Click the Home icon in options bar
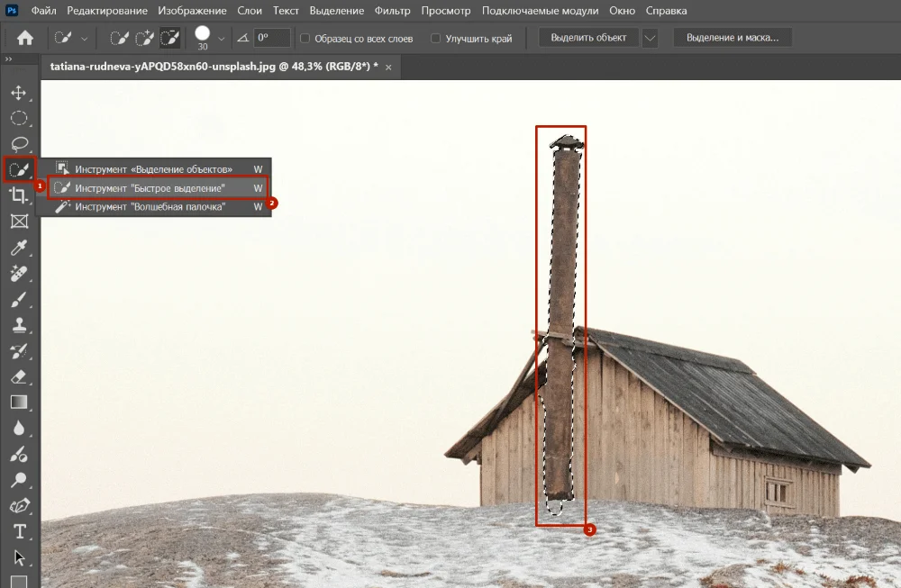Viewport: 901px width, 588px height. (x=25, y=38)
